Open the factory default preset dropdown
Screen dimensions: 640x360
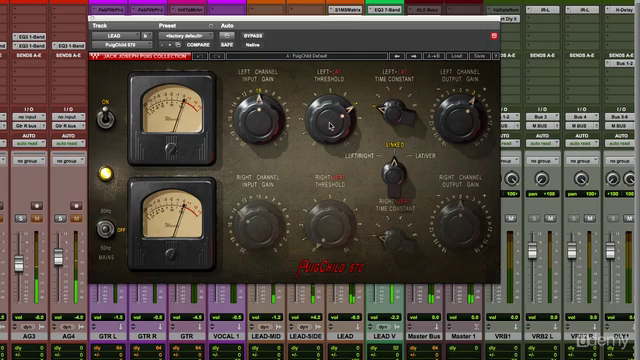coord(186,36)
